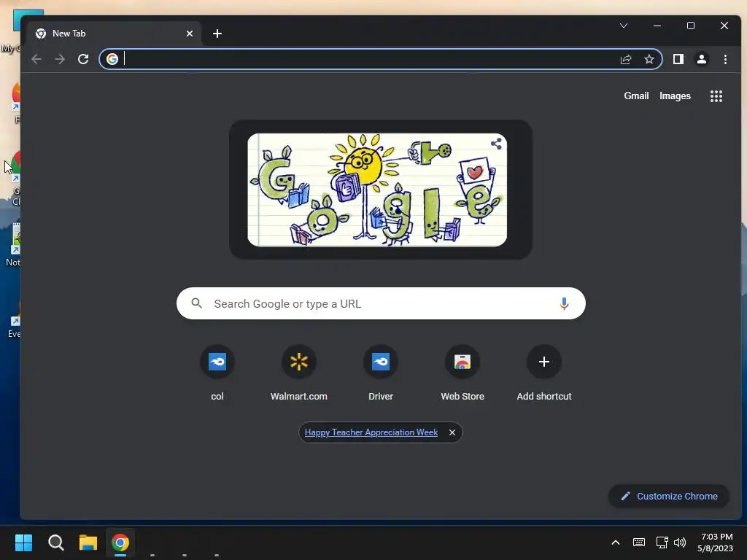Open the clock showing 7:03 PM

coord(716,542)
